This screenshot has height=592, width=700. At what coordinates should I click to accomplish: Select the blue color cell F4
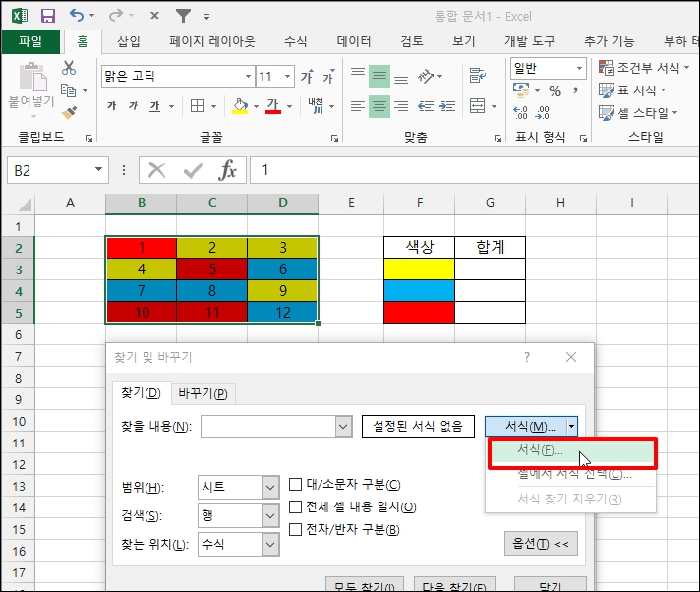tap(419, 291)
